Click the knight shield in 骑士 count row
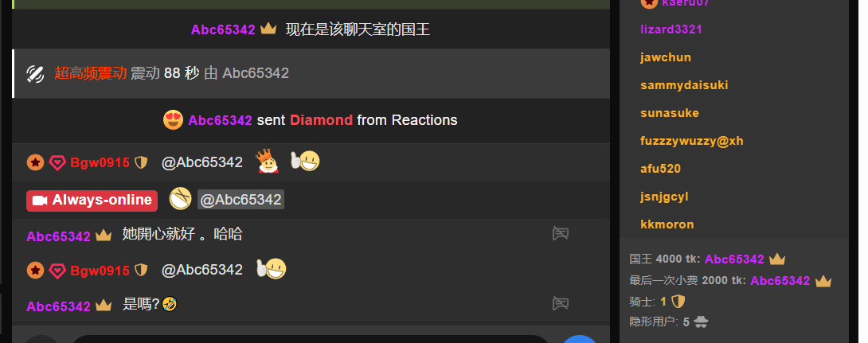868x343 pixels. pos(678,302)
